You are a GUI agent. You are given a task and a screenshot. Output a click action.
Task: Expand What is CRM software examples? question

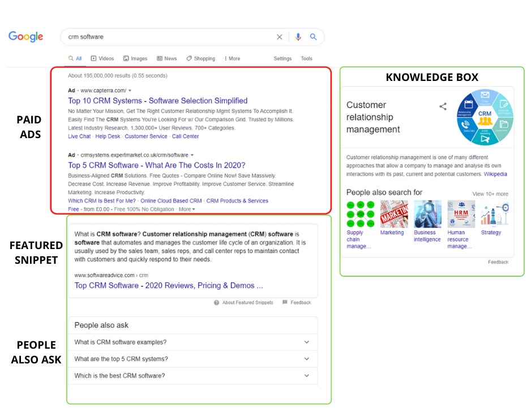click(x=193, y=342)
